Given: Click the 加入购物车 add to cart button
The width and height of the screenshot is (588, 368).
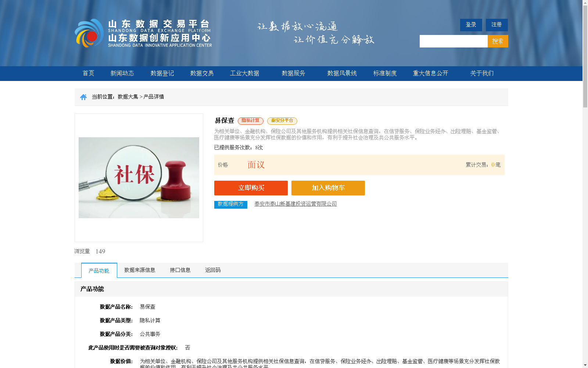Looking at the screenshot, I should tap(328, 188).
